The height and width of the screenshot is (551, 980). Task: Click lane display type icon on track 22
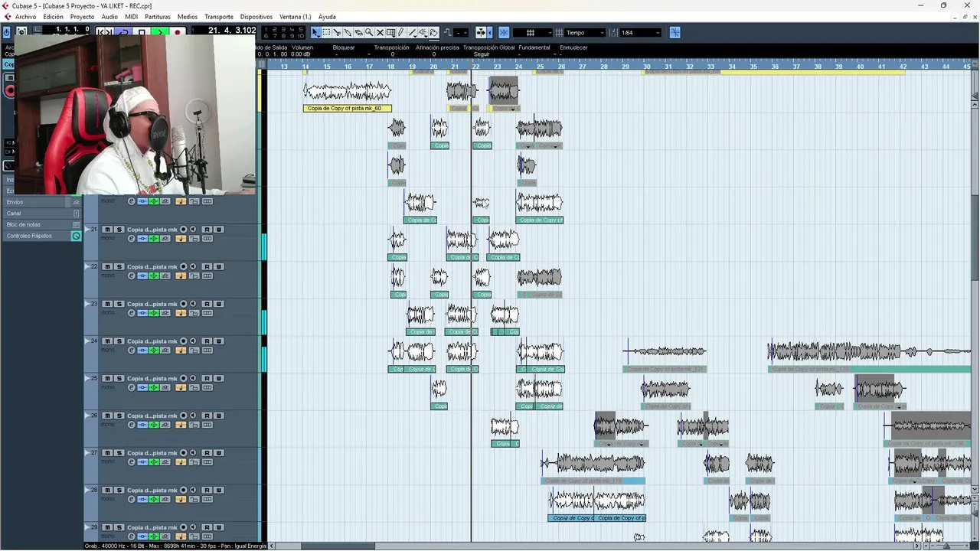pos(207,276)
